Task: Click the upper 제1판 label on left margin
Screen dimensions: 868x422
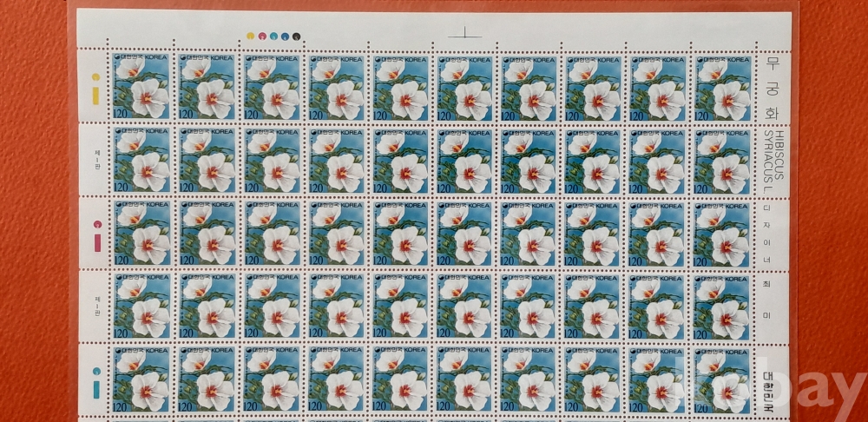Action: 97,160
